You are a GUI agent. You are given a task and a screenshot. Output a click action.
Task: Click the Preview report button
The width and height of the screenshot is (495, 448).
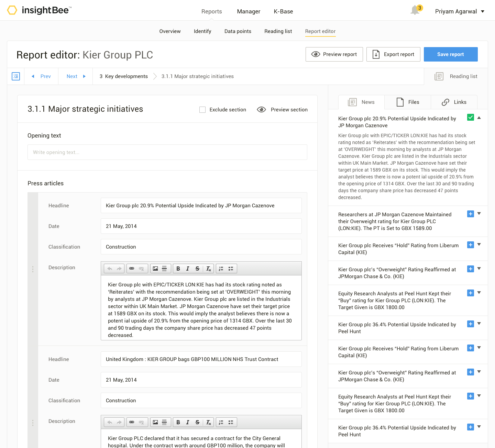(334, 54)
